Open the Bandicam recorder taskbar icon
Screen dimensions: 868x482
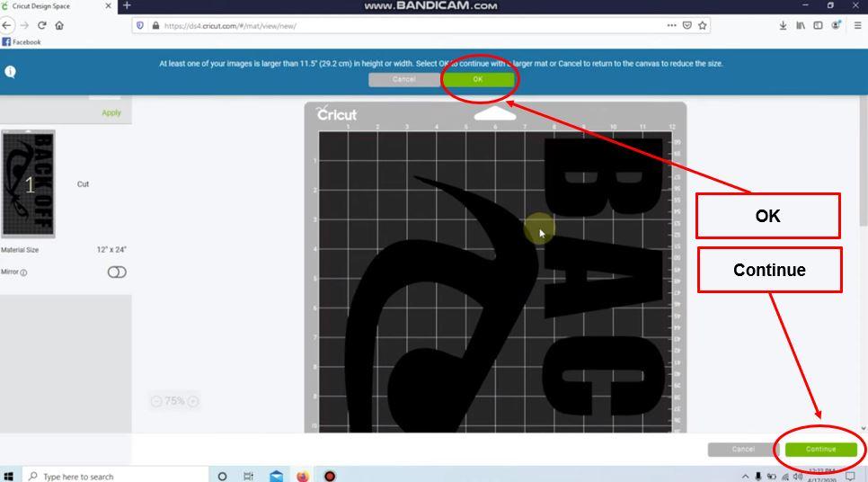click(x=330, y=476)
